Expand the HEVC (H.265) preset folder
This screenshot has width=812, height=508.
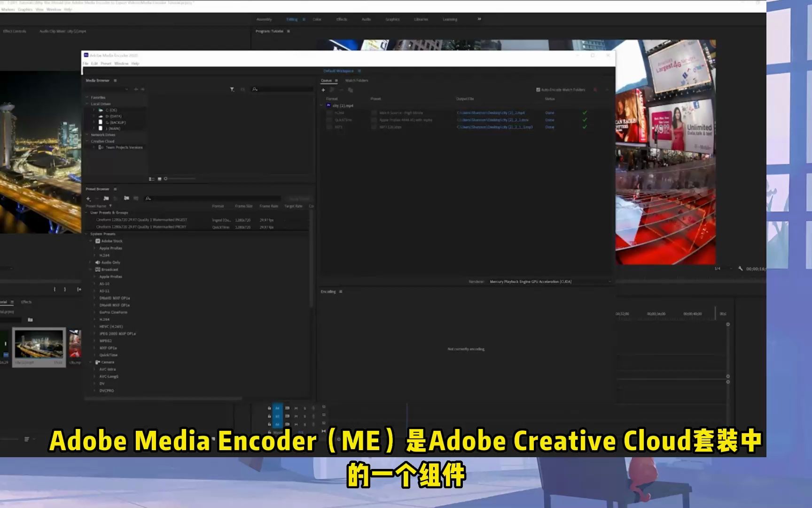click(94, 326)
